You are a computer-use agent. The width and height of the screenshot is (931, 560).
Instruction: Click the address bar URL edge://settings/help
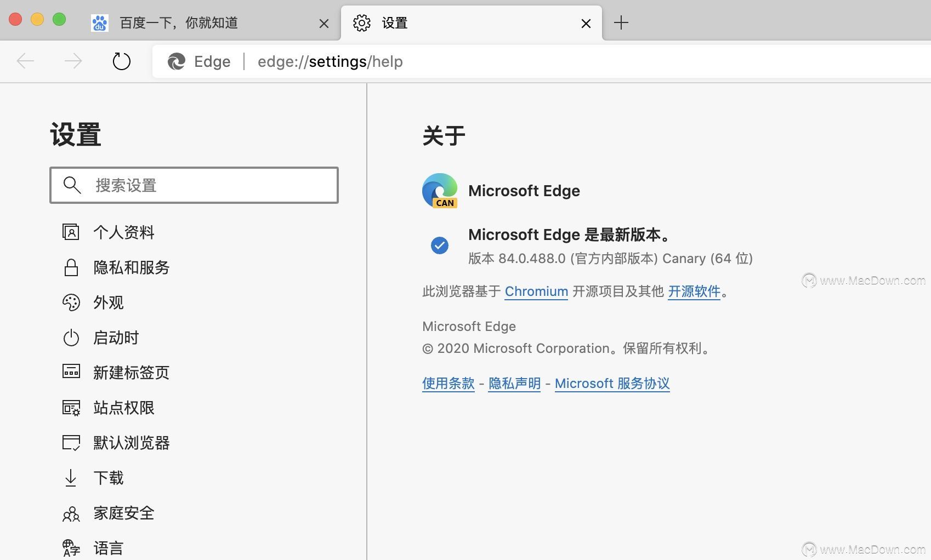(x=330, y=61)
